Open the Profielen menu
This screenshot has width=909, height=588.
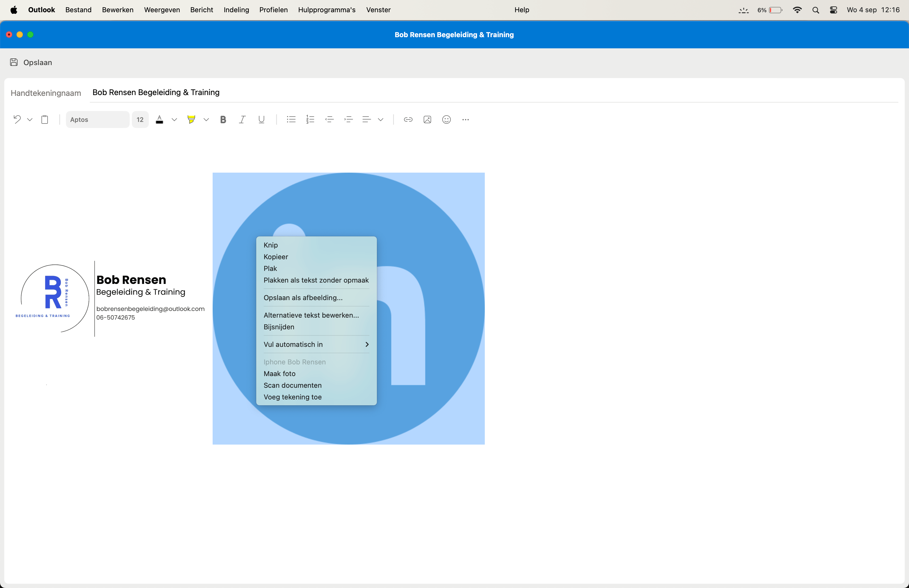(273, 10)
